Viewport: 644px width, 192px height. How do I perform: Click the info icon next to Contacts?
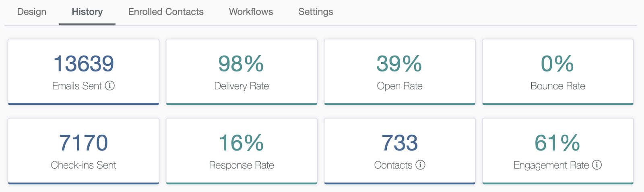421,165
